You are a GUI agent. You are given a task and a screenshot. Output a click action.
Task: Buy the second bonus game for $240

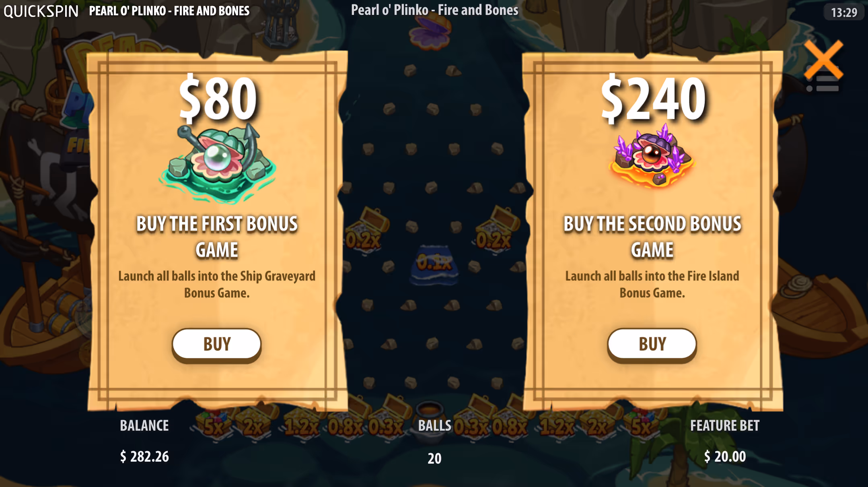pyautogui.click(x=652, y=344)
